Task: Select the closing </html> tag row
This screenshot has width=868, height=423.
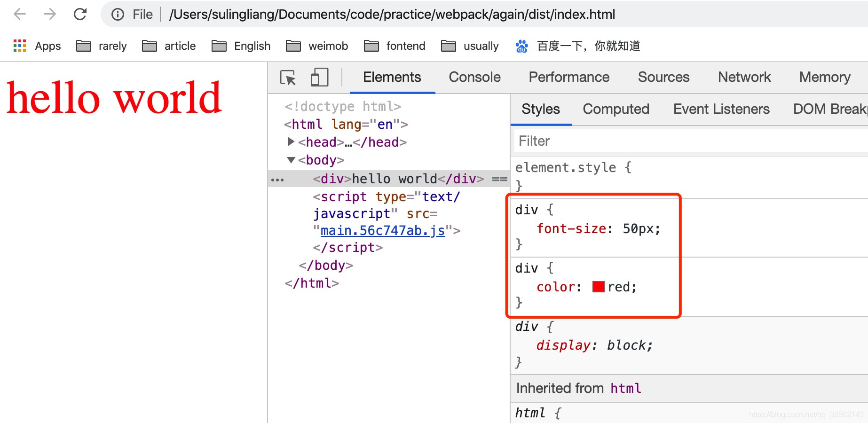Action: (x=311, y=283)
